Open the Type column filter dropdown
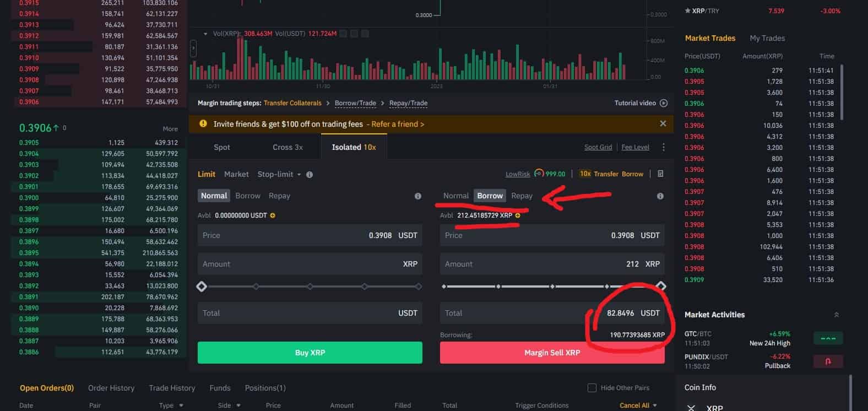This screenshot has width=868, height=411. 171,405
